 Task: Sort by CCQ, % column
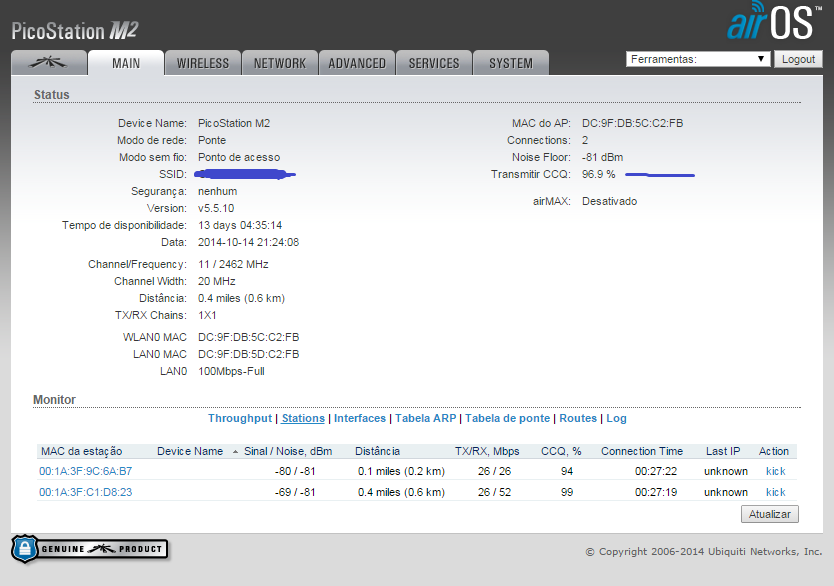coord(561,451)
